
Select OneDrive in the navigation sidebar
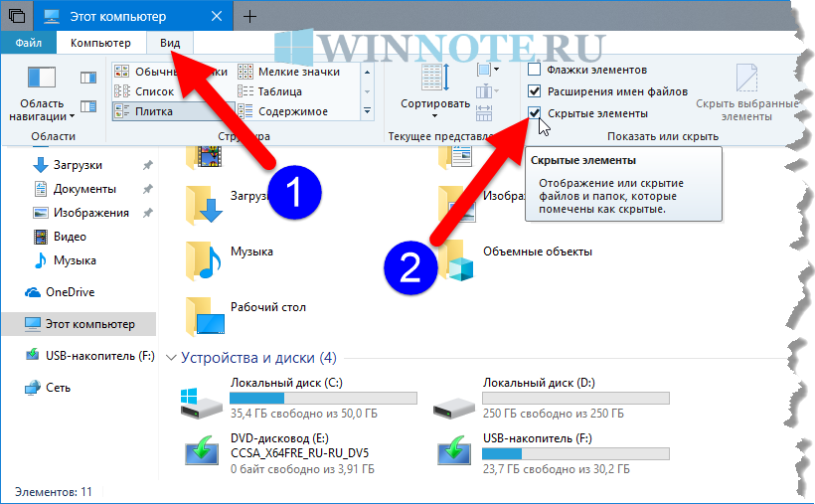click(x=70, y=292)
